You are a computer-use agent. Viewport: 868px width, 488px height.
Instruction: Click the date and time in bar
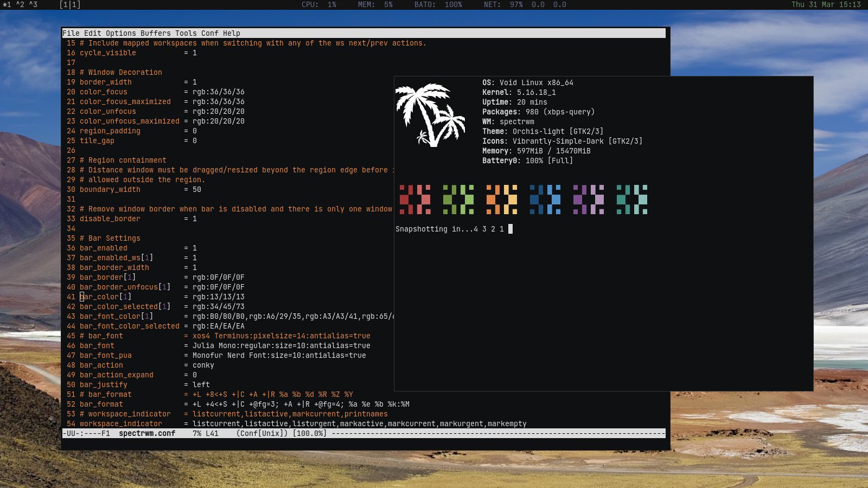[826, 4]
